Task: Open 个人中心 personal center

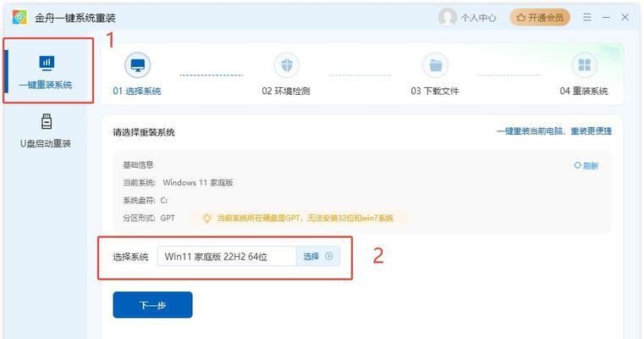Action: click(x=478, y=18)
